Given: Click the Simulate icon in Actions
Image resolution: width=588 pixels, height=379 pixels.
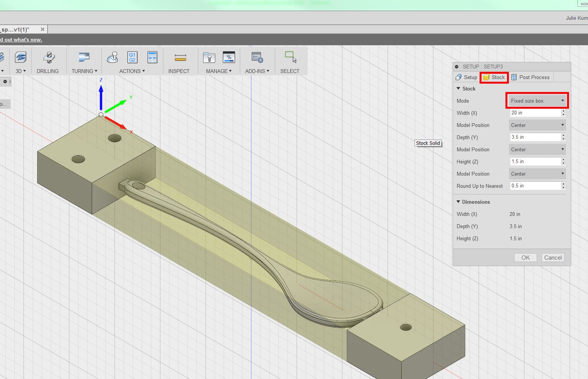Looking at the screenshot, I should pyautogui.click(x=112, y=57).
